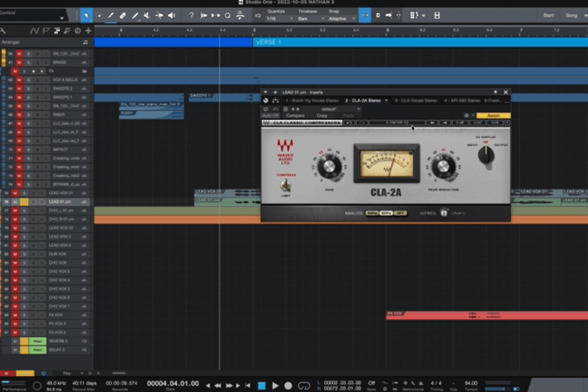Screen dimensions: 588x392
Task: Click Return to Zero transport button
Action: click(247, 385)
